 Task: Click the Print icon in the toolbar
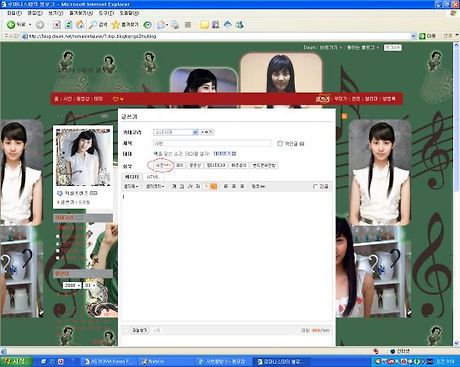click(175, 25)
